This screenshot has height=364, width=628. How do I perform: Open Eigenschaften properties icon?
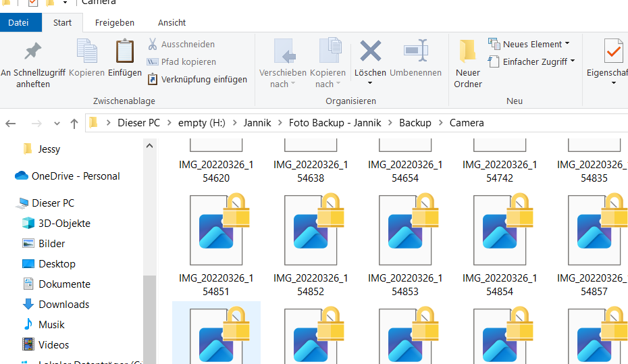point(613,51)
